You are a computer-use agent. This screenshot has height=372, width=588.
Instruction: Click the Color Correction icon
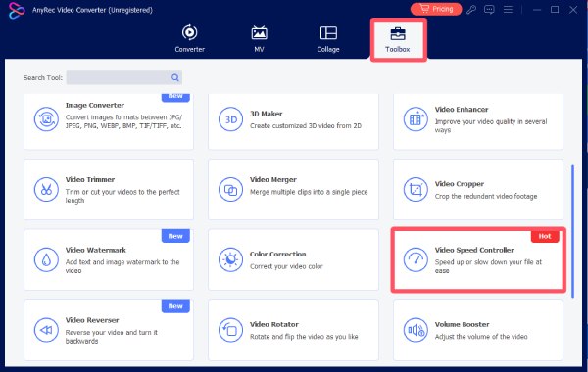(x=230, y=259)
